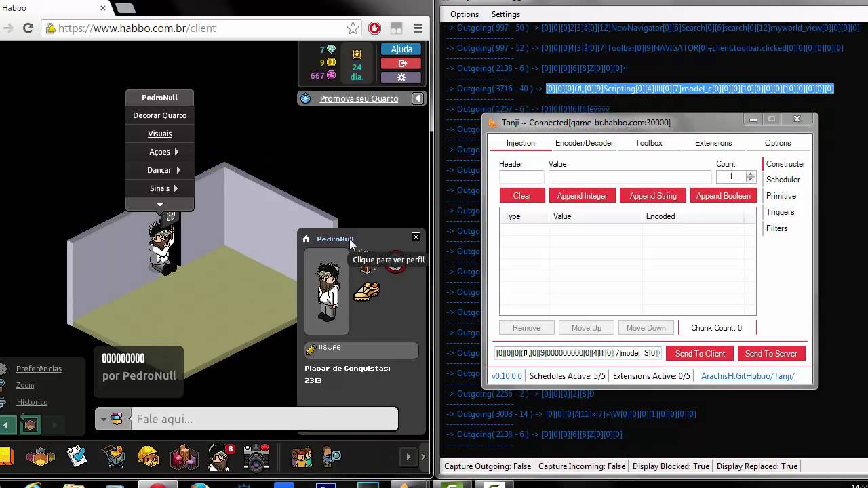Open Histórico in room tools
Image resolution: width=868 pixels, height=488 pixels.
tap(32, 402)
